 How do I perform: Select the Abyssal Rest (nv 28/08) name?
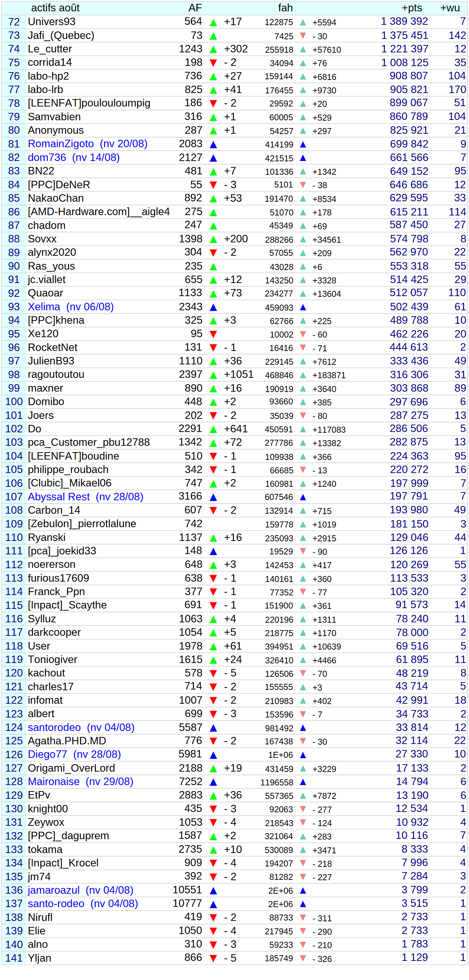point(85,497)
